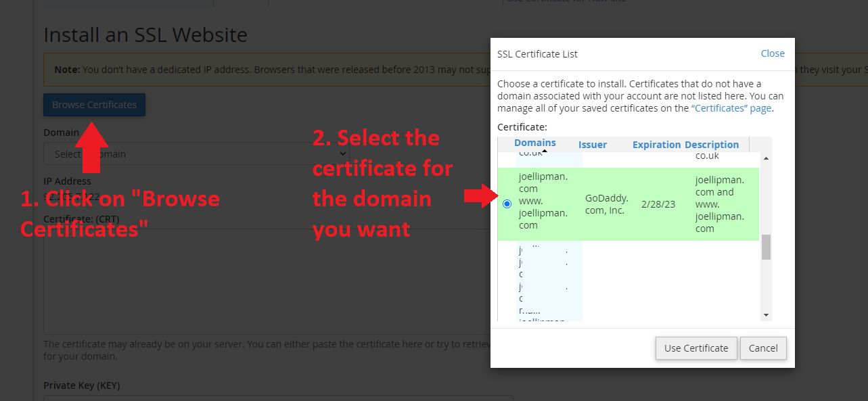Viewport: 868px width, 401px height.
Task: Click the certificate list scrollbar thumb
Action: (x=766, y=247)
